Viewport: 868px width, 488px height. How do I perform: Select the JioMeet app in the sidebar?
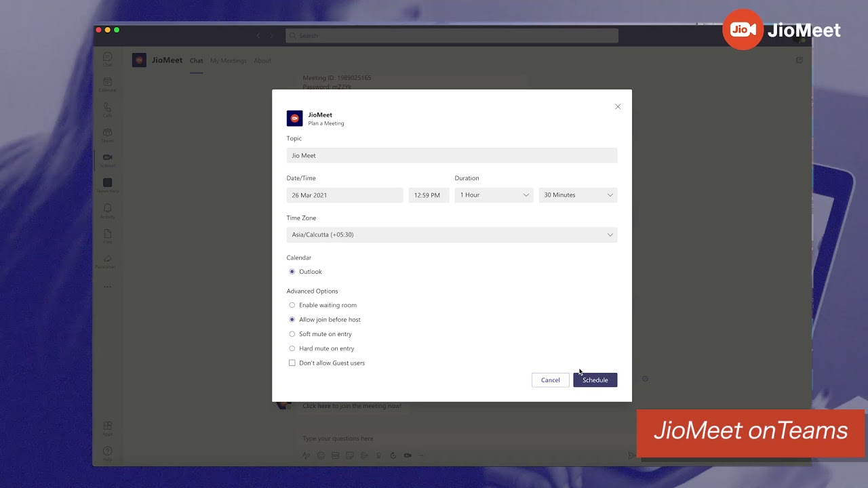coord(107,160)
